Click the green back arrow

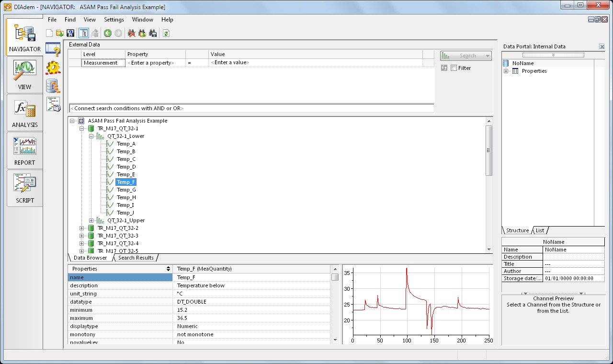(x=108, y=33)
